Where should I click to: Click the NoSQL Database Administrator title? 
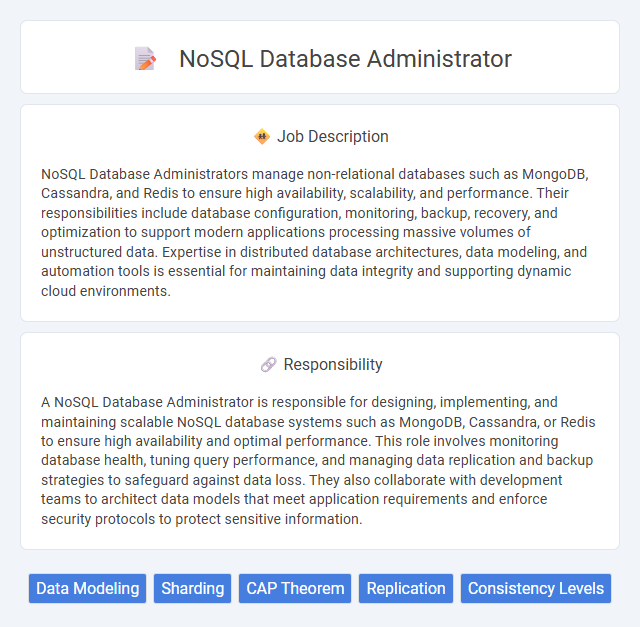[345, 59]
